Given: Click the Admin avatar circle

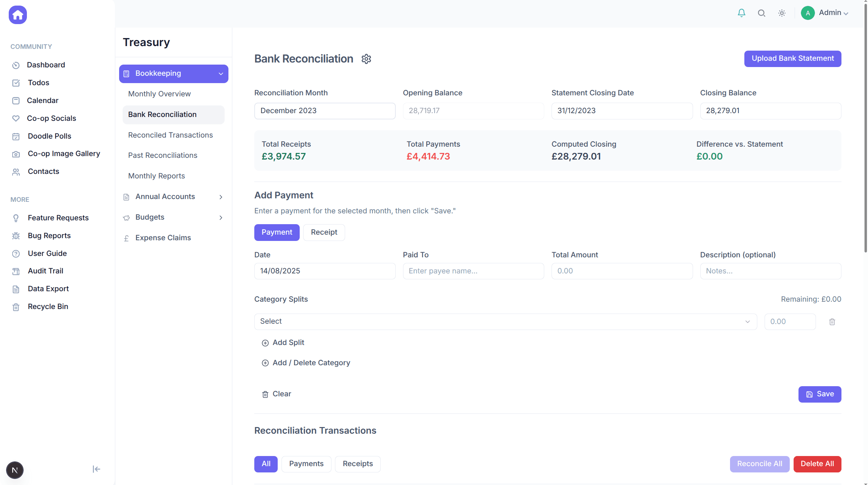Looking at the screenshot, I should tap(808, 13).
